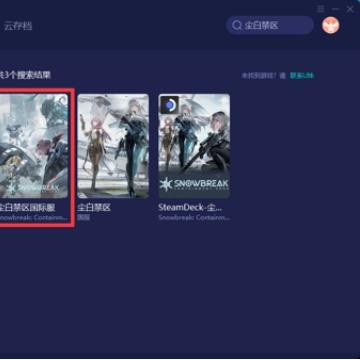Open the hamburger menu icon at top right
Image resolution: width=360 pixels, height=360 pixels.
point(320,9)
